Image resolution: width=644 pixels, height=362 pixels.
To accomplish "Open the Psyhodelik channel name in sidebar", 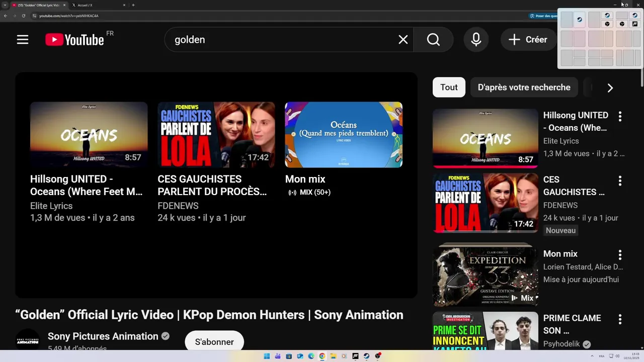I will (x=561, y=344).
